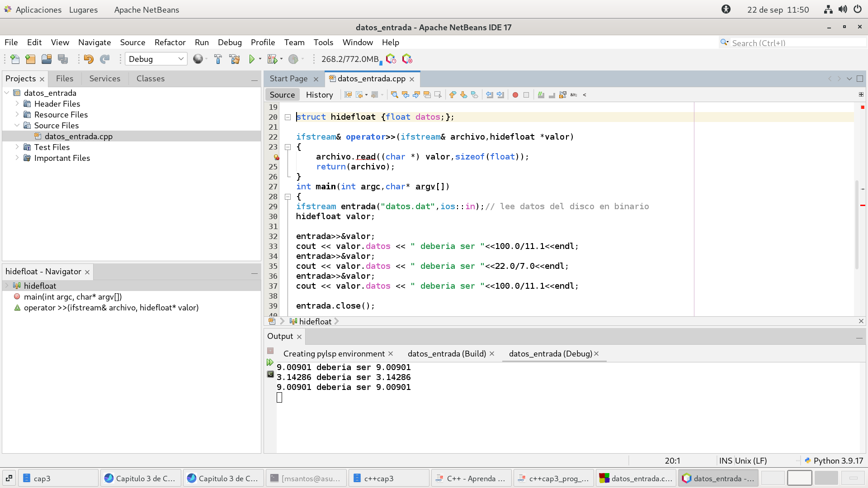Run the project with green play icon
Image resolution: width=868 pixels, height=488 pixels.
252,59
